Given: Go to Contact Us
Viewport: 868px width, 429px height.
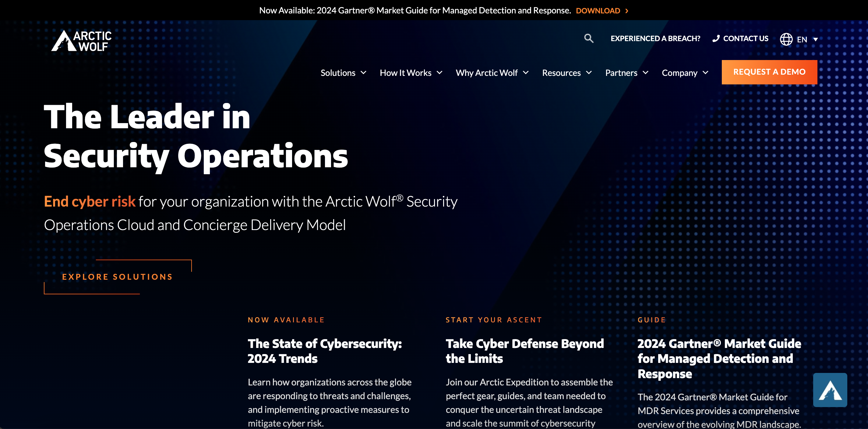Looking at the screenshot, I should pyautogui.click(x=746, y=38).
